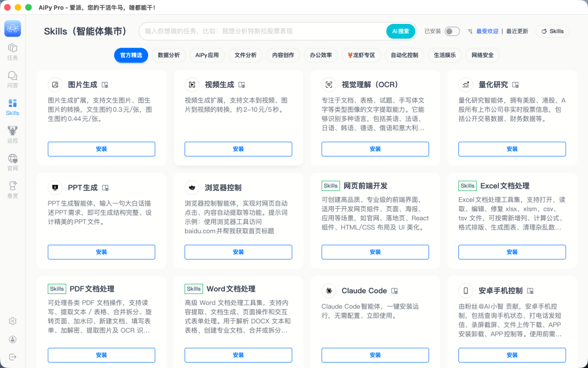
Task: Open the 任务 sidebar section
Action: coord(13,52)
